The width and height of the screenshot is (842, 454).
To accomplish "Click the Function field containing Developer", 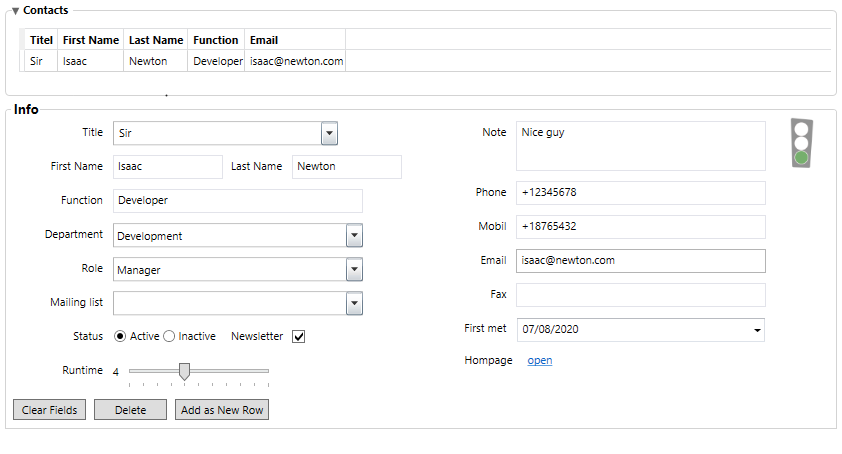I will tap(238, 201).
